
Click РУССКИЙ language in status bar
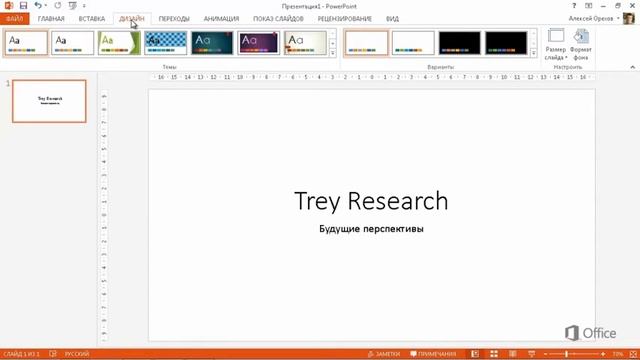point(77,354)
